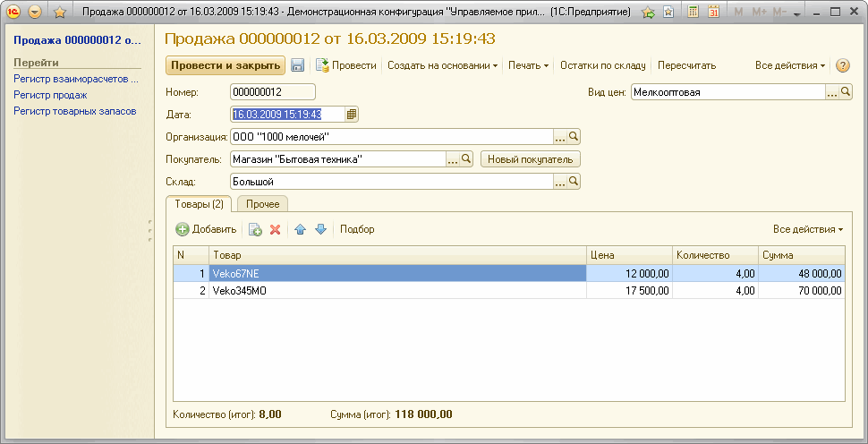
Task: Move row down with the blue arrow
Action: (321, 229)
